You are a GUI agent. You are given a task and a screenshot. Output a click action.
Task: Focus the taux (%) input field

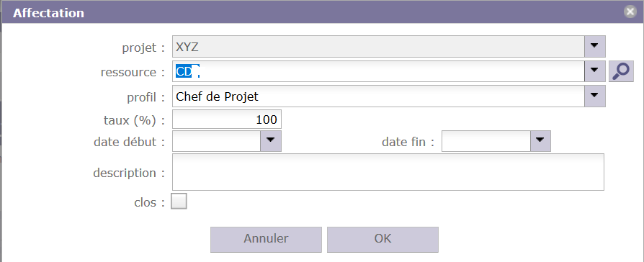[x=227, y=119]
